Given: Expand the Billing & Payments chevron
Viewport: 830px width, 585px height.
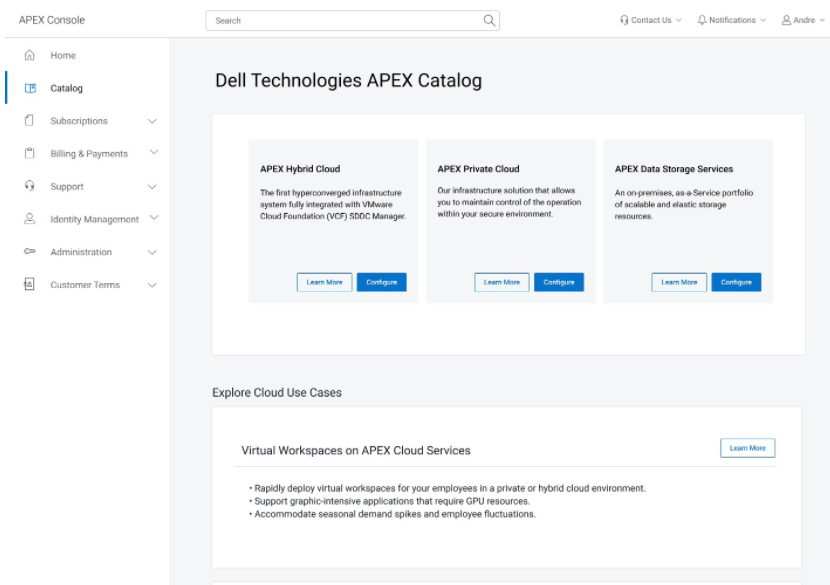Looking at the screenshot, I should tap(154, 152).
